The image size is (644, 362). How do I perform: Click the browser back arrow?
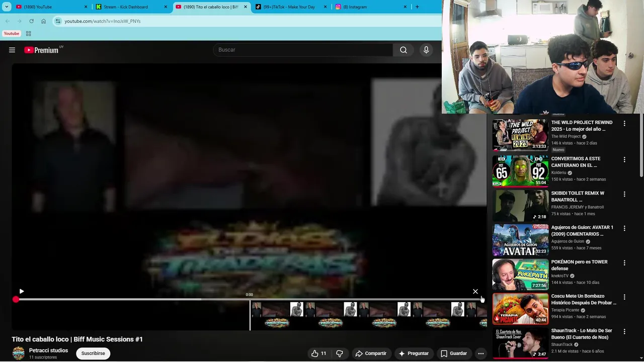[x=7, y=21]
